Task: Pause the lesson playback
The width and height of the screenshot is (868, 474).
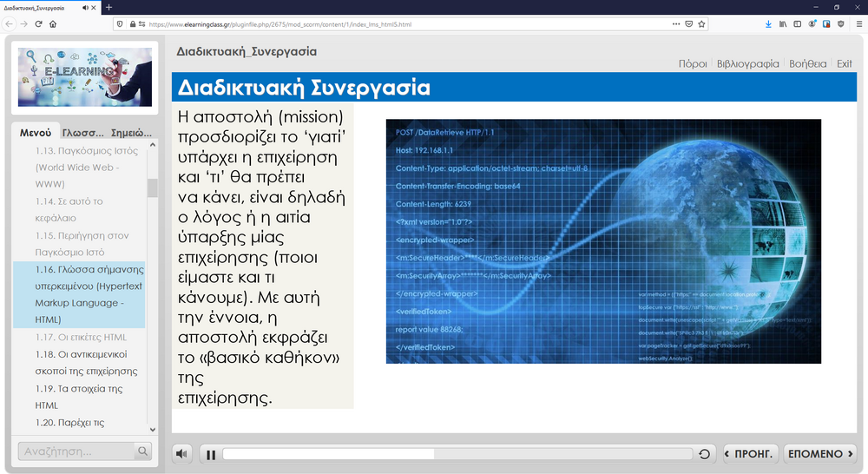Action: click(x=210, y=454)
